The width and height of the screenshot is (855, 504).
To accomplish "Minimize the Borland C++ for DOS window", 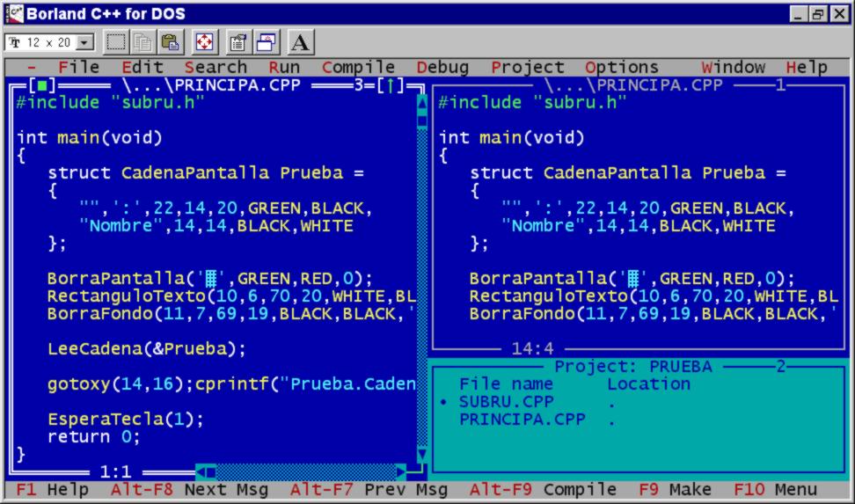I will pos(799,14).
